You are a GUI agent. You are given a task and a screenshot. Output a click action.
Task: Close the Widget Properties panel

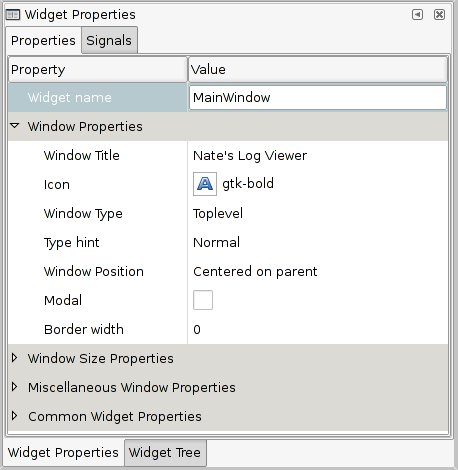pos(439,14)
